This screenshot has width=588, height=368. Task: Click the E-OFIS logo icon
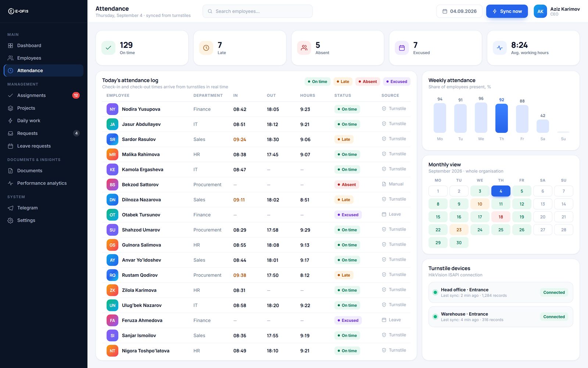[11, 11]
